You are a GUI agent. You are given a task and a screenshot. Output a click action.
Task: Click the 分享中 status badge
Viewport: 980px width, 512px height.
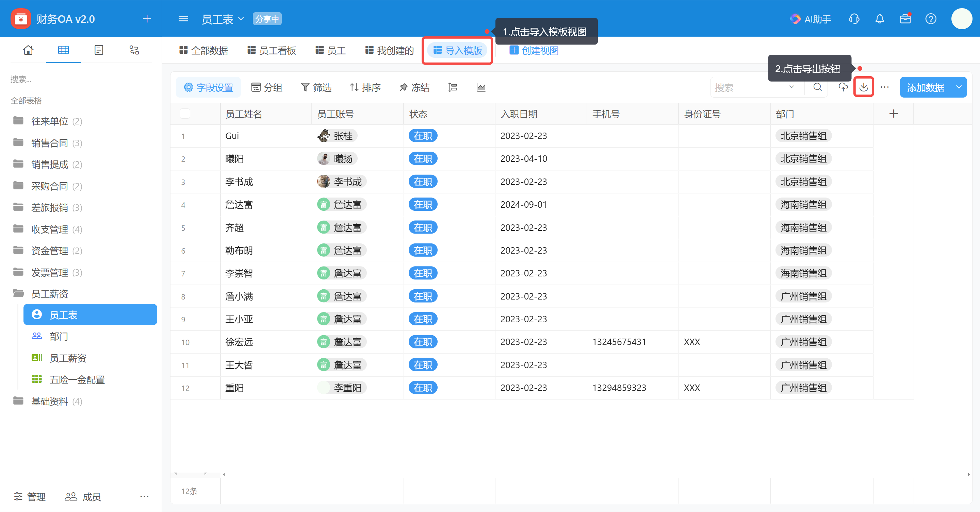[267, 19]
